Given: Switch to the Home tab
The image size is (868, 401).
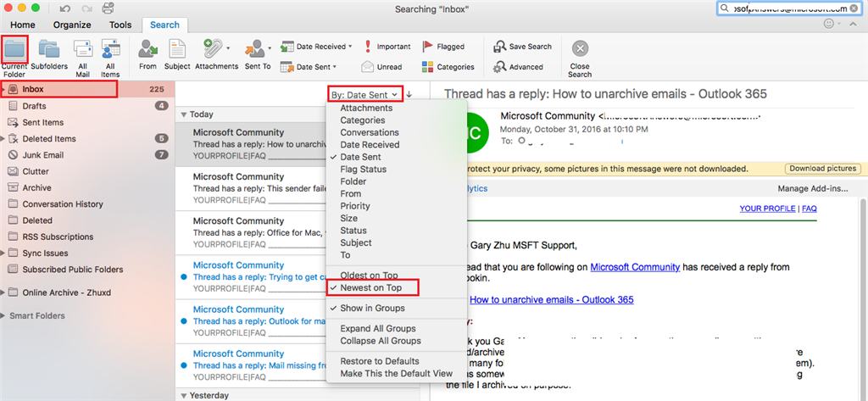Looking at the screenshot, I should point(23,25).
